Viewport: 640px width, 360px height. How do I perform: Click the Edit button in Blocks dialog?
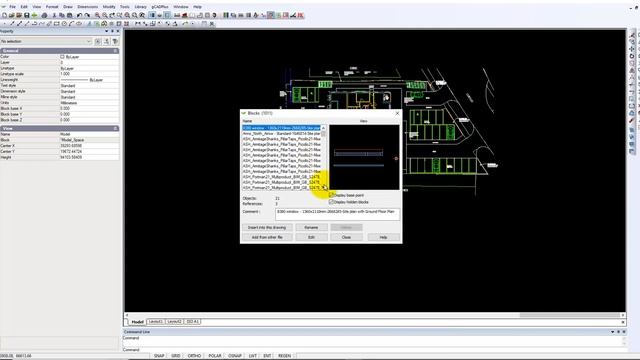pos(311,237)
